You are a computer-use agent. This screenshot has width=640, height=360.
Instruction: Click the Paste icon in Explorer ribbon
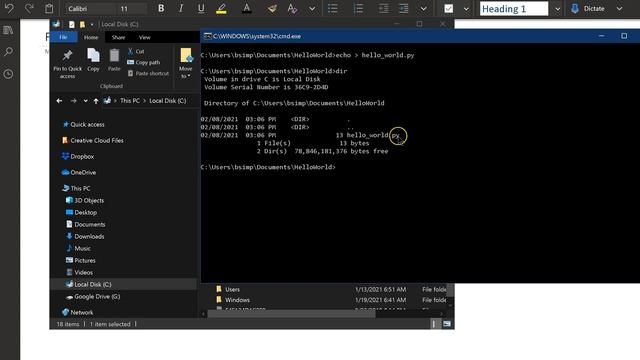(114, 60)
